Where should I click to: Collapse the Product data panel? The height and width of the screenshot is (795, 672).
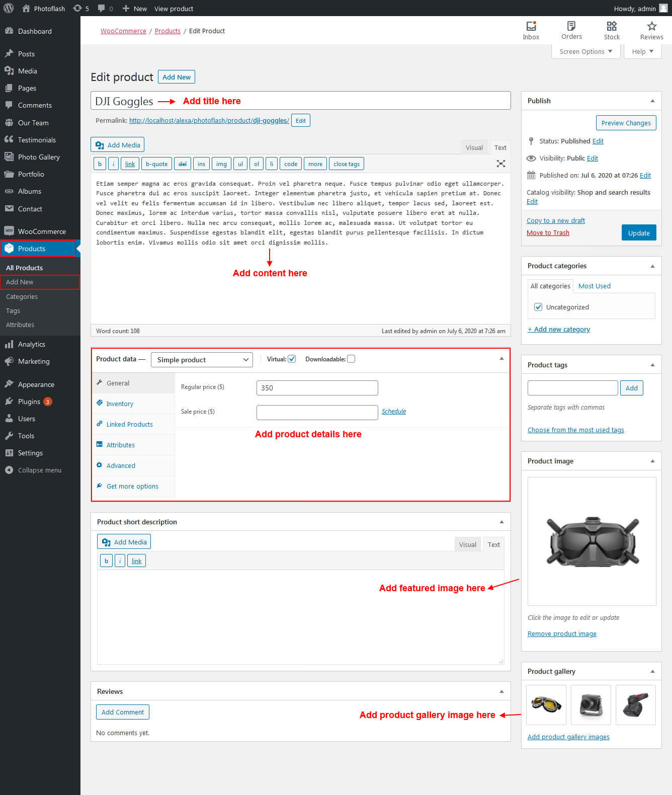point(501,358)
